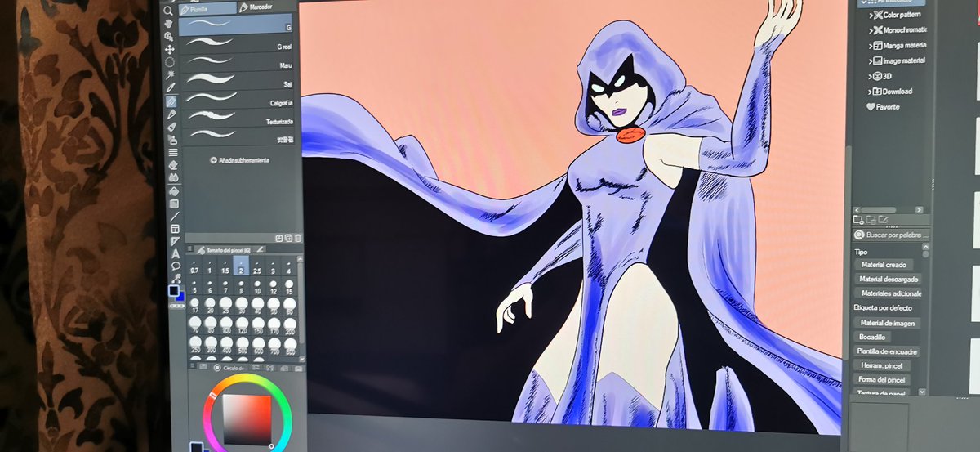This screenshot has width=980, height=452.
Task: Select the Eyedropper tool
Action: [171, 87]
